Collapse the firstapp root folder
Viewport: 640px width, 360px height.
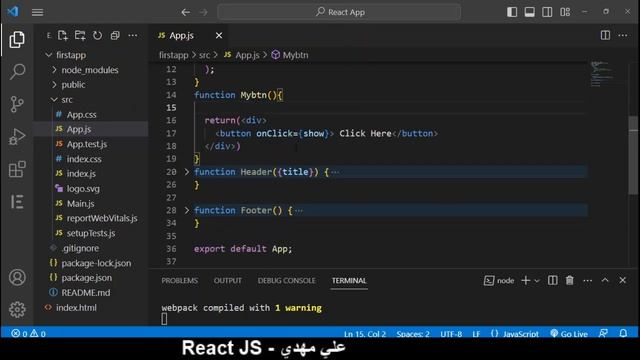(x=49, y=55)
